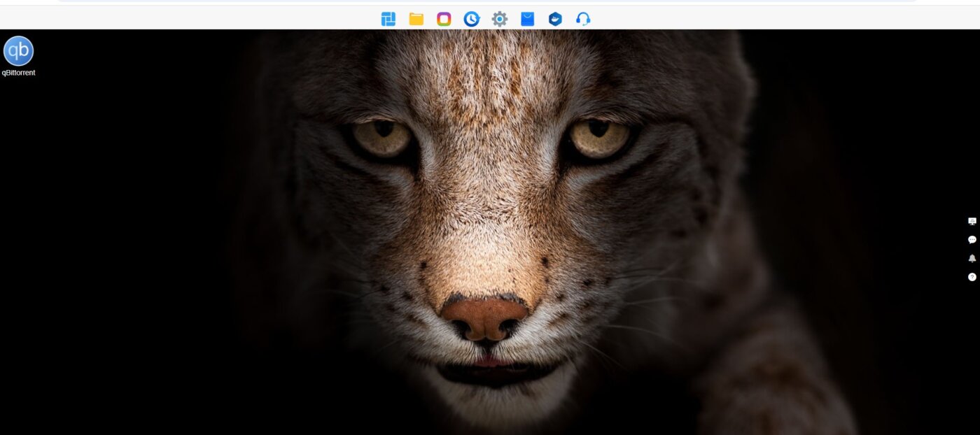Open help with the question mark icon

(x=972, y=277)
